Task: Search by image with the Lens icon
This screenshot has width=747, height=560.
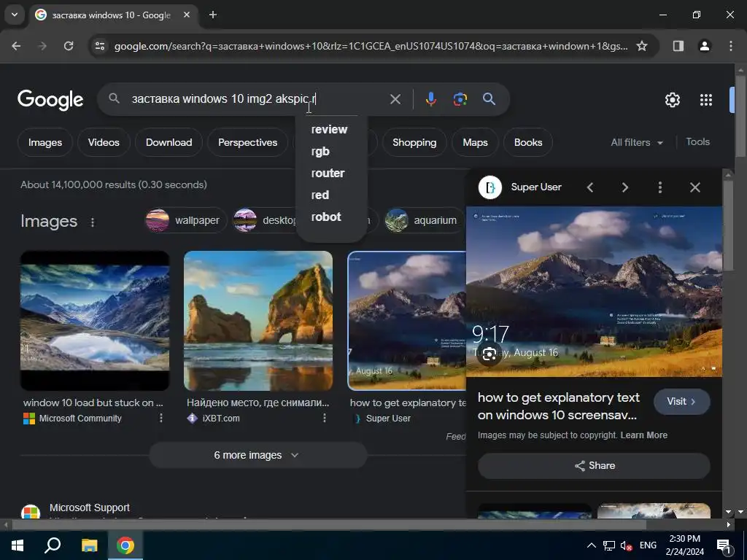Action: [x=460, y=99]
